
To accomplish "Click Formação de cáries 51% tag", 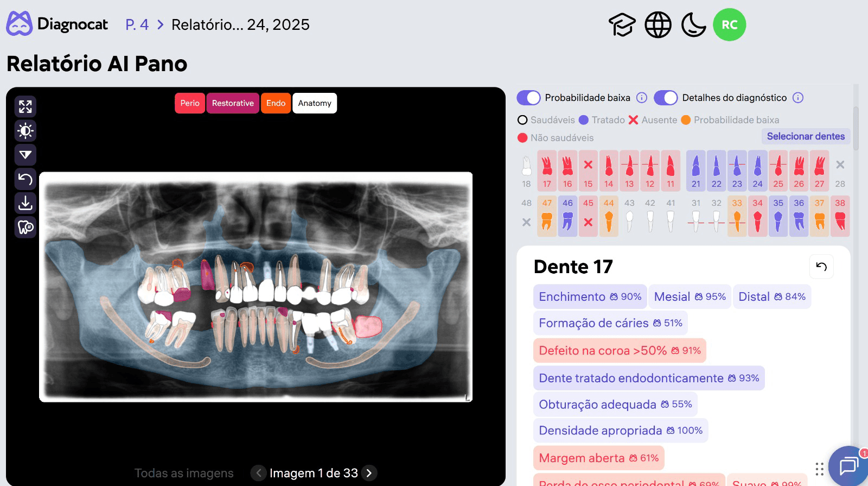I will (610, 323).
